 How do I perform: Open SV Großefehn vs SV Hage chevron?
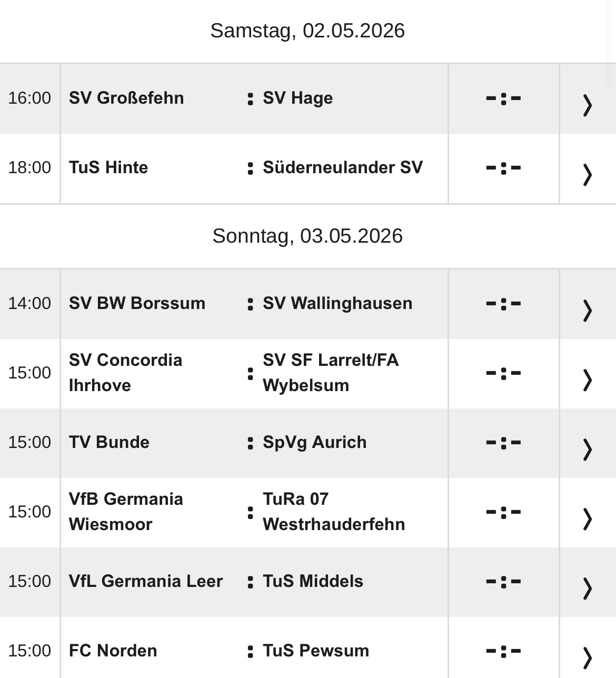point(588,105)
